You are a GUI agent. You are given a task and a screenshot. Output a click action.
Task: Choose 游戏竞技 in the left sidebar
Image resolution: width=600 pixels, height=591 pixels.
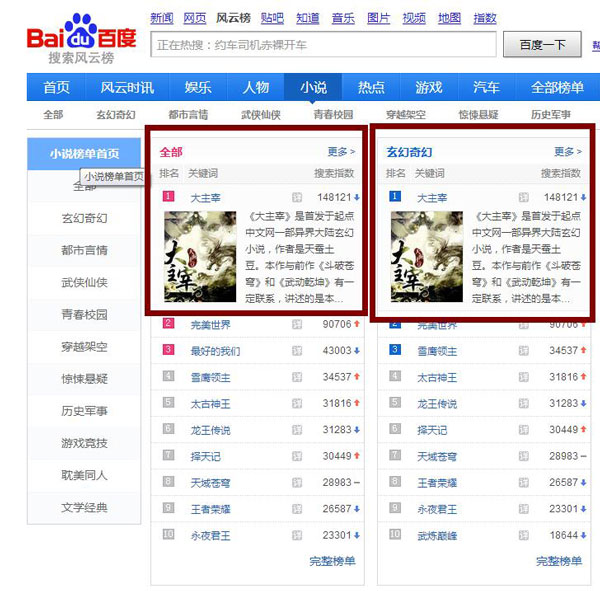(84, 443)
